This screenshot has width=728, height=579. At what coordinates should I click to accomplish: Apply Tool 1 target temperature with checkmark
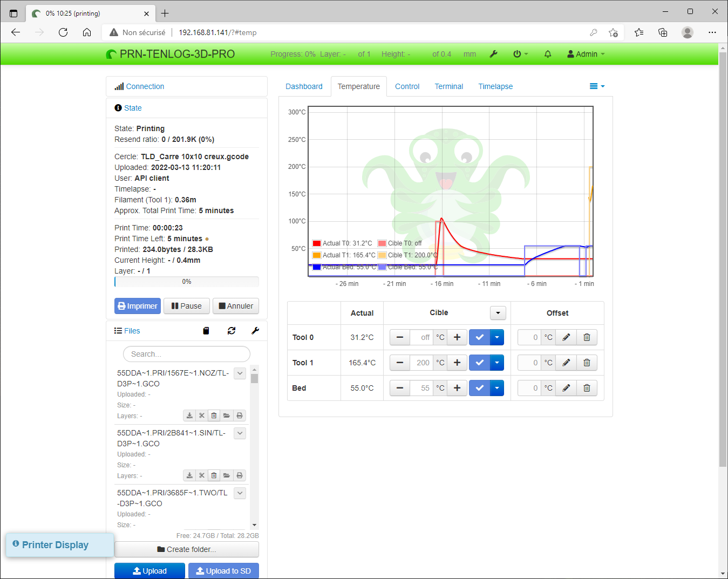coord(479,363)
